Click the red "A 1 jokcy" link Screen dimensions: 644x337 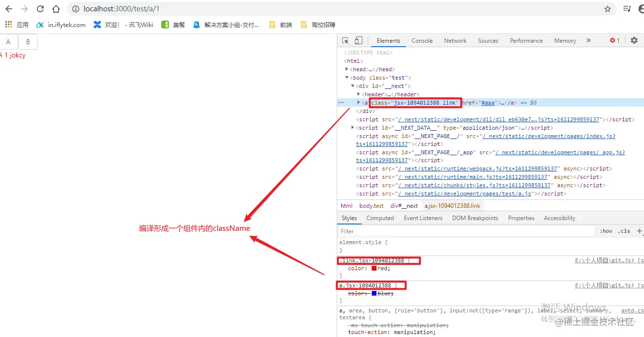(x=13, y=56)
